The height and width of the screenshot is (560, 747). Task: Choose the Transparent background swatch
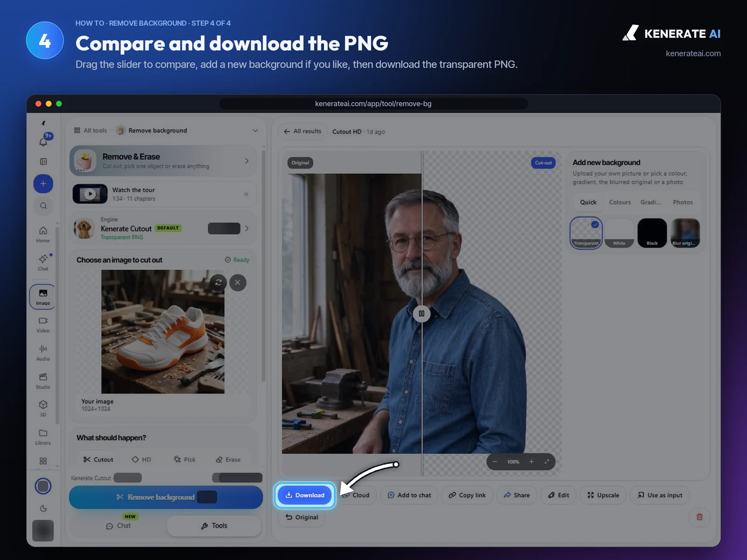point(586,232)
